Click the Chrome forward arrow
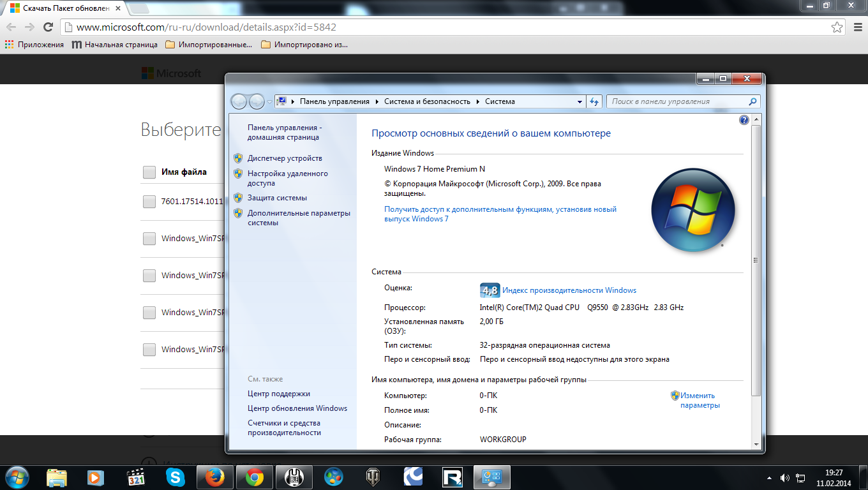 pyautogui.click(x=29, y=27)
